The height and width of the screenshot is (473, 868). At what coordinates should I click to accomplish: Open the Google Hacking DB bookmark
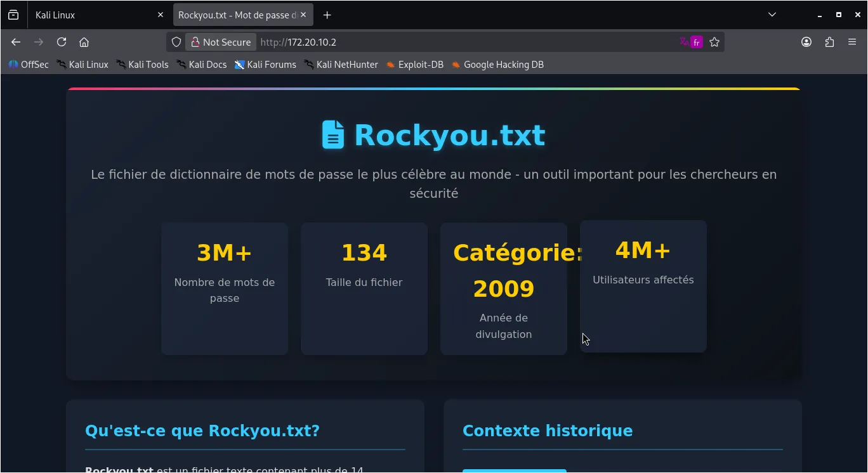tap(497, 64)
